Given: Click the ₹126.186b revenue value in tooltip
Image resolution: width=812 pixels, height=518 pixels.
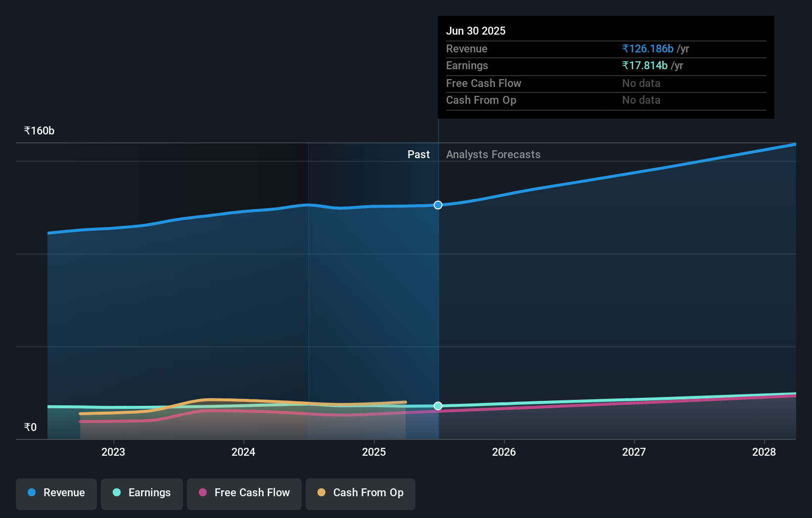Looking at the screenshot, I should 647,48.
